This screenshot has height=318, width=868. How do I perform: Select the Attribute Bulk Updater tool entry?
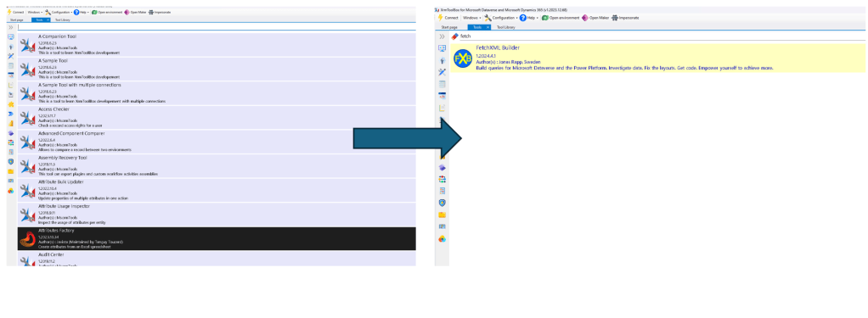point(217,190)
